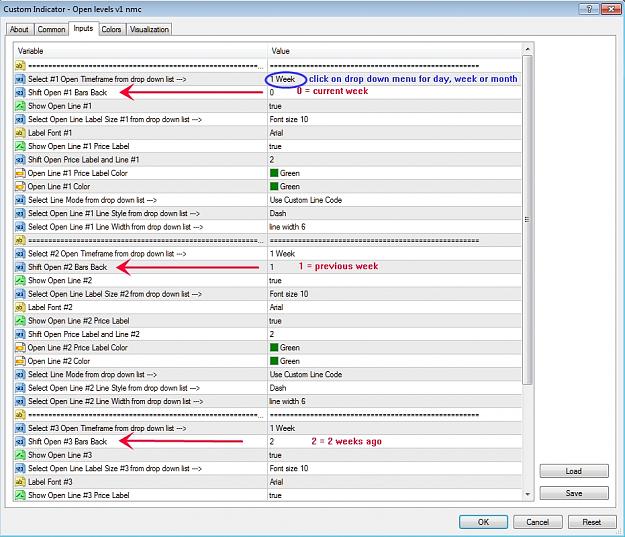Image resolution: width=625 pixels, height=537 pixels.
Task: Click the scroll down arrow of the inputs list
Action: point(527,494)
